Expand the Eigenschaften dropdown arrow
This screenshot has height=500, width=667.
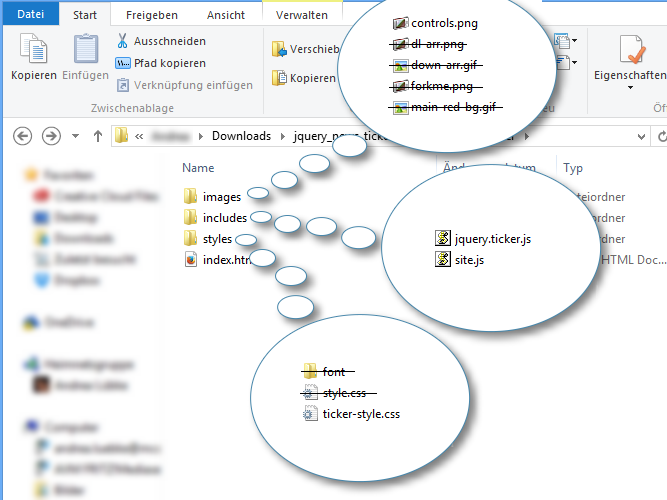coord(630,88)
